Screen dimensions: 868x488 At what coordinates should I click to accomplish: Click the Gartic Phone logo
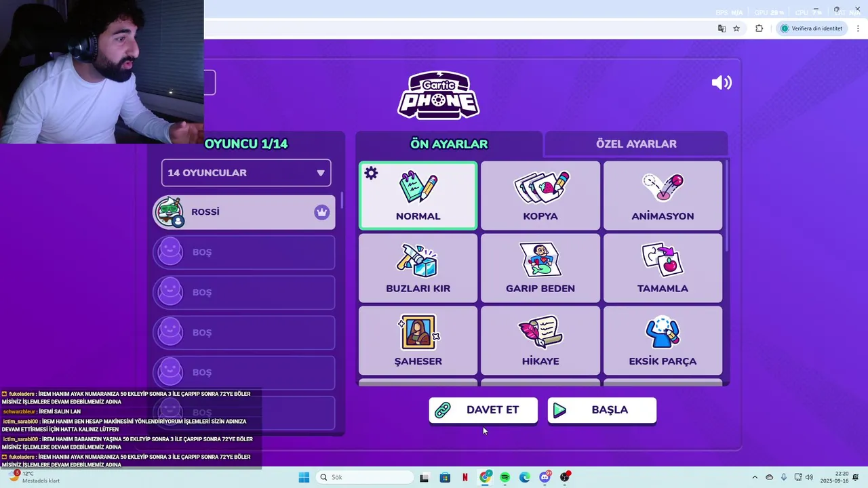coord(439,95)
